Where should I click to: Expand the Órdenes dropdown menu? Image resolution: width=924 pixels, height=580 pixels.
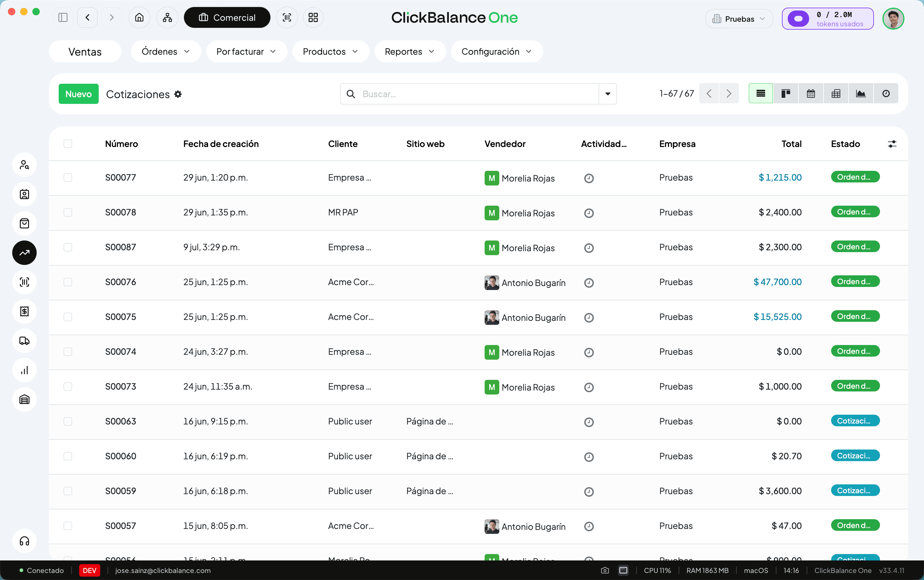pos(166,51)
